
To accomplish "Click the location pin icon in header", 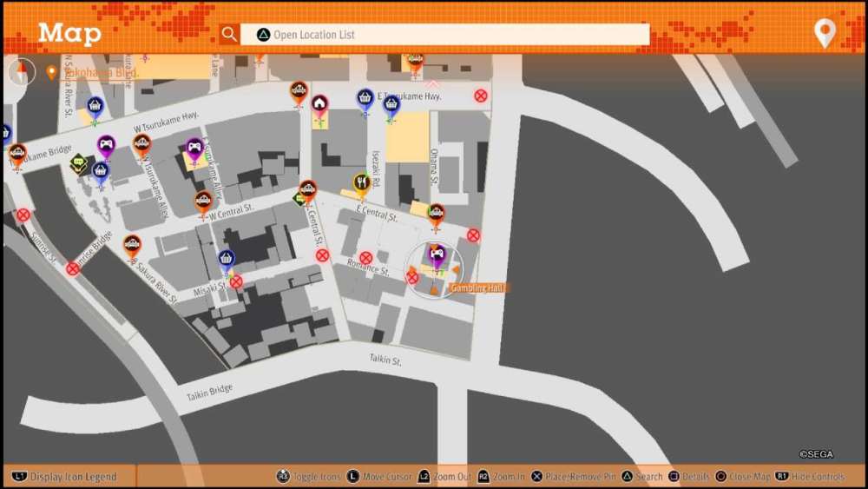I will [824, 33].
